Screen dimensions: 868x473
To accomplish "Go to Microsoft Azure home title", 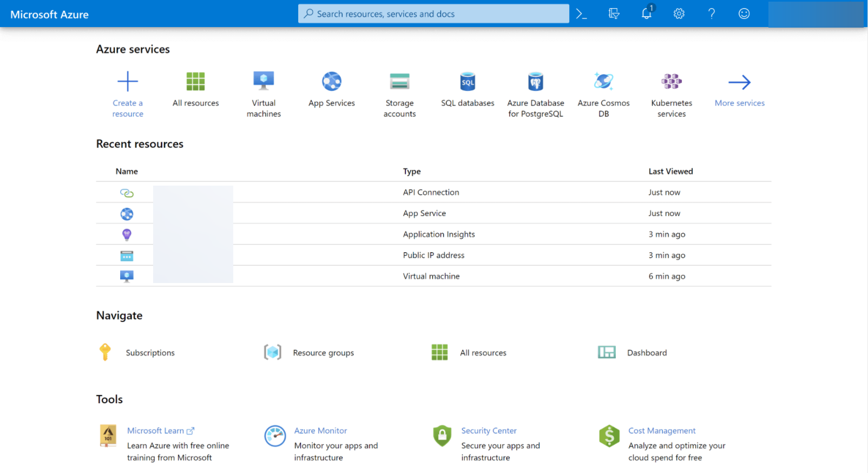I will 49,15.
